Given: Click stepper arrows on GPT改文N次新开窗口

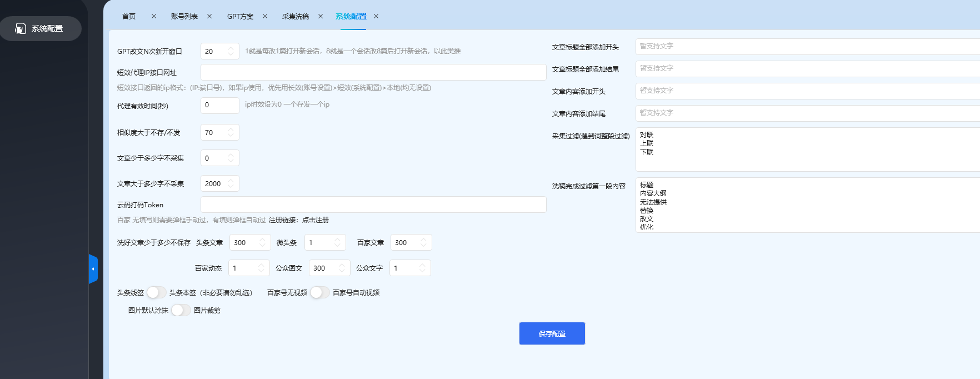Looking at the screenshot, I should 231,51.
